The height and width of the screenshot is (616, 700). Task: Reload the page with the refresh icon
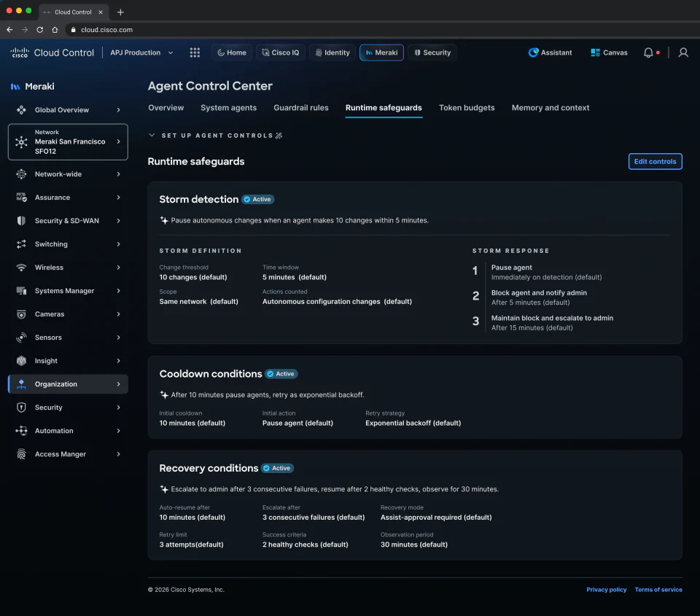pos(39,29)
